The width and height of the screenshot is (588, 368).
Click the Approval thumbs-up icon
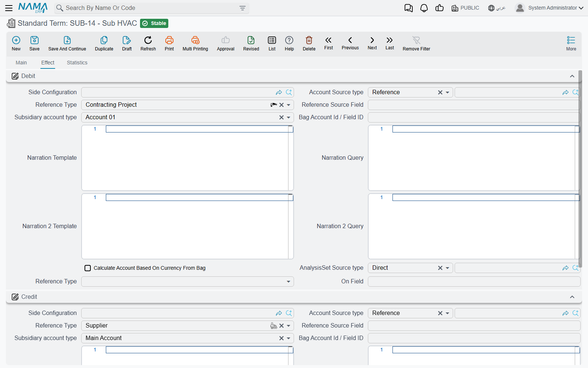[x=226, y=43]
